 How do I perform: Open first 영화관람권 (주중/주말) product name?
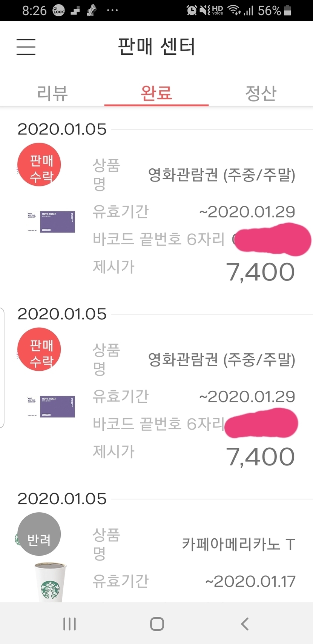click(x=221, y=175)
